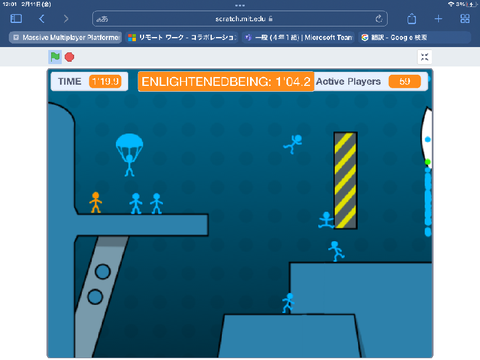
Task: Click the Active Players label
Action: [x=348, y=81]
